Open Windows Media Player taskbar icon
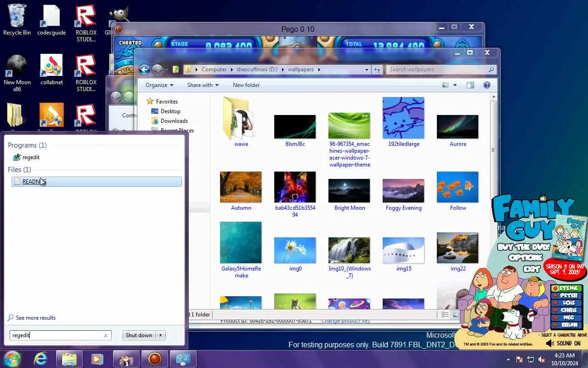Image resolution: width=588 pixels, height=368 pixels. (x=97, y=359)
